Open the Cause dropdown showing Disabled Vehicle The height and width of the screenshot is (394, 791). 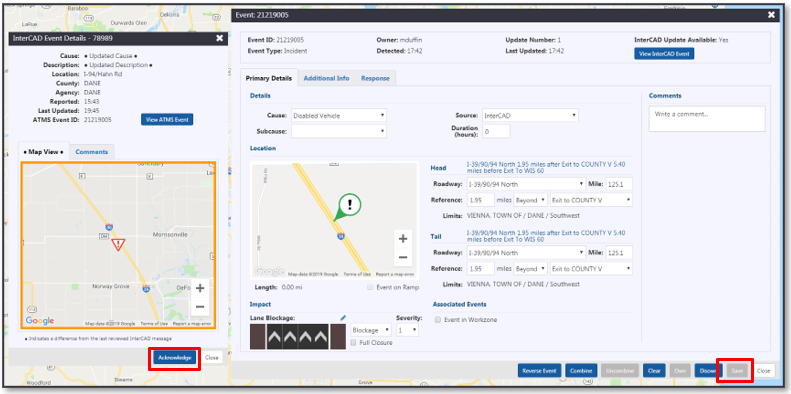click(339, 116)
